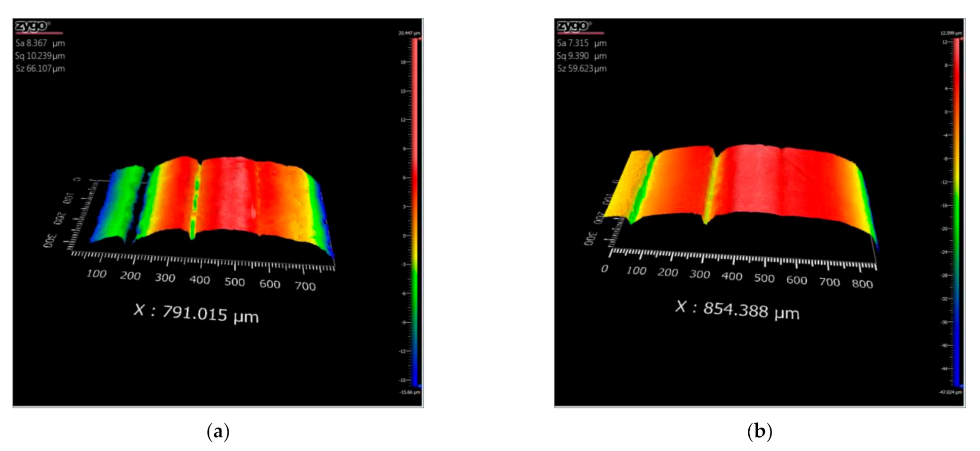
Task: Click the height color scale bar in panel (a)
Action: point(415,212)
